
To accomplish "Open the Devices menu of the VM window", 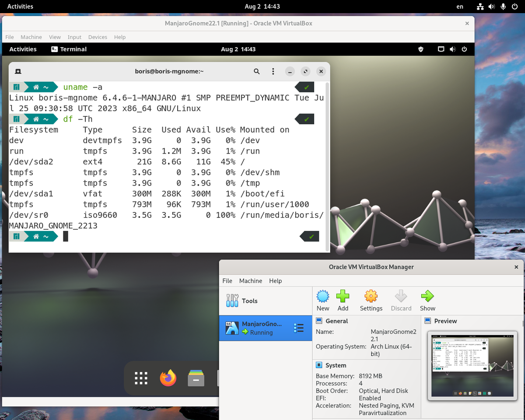I will click(x=97, y=37).
